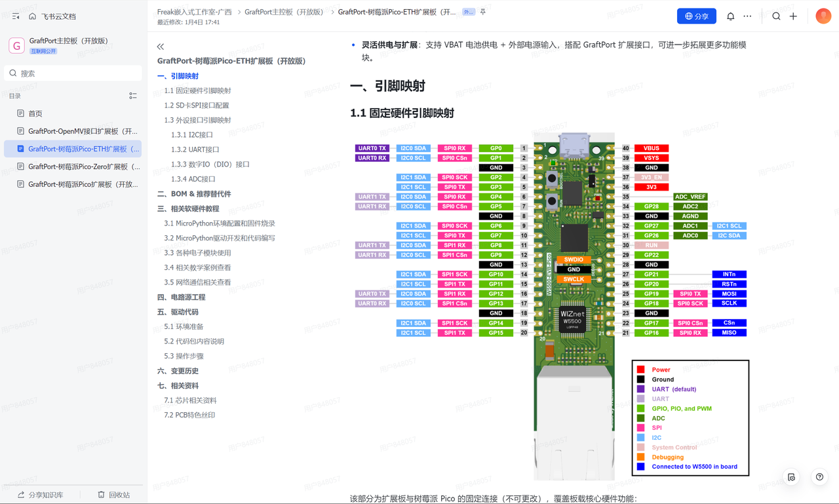Click the search magnifier in the header
839x504 pixels.
tap(776, 16)
